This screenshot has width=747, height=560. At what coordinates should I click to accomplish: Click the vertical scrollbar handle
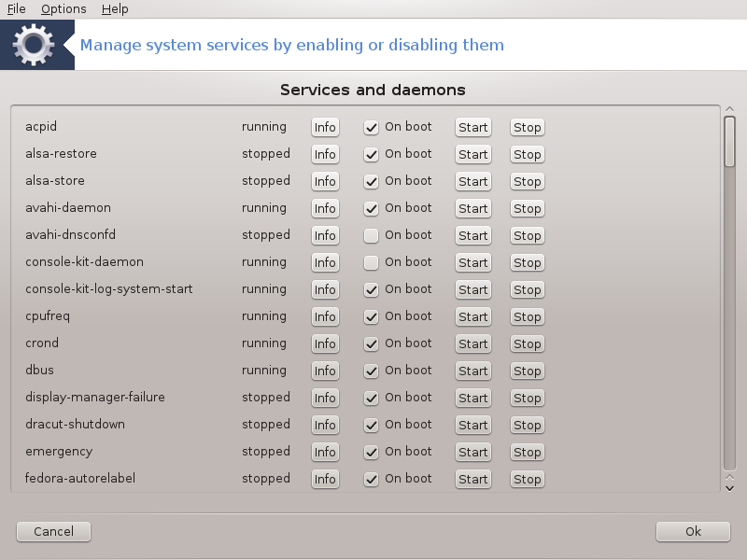tap(729, 142)
